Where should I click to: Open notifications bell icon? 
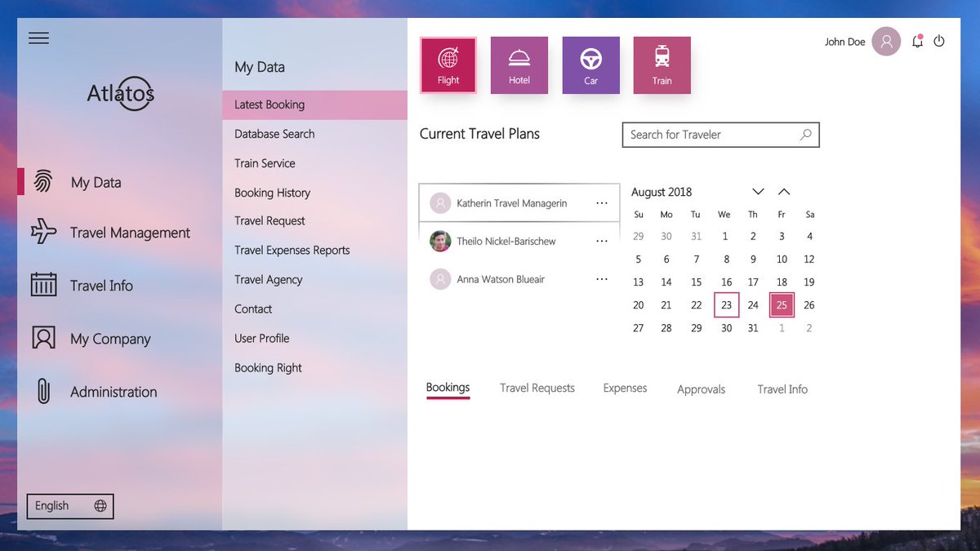[x=917, y=41]
